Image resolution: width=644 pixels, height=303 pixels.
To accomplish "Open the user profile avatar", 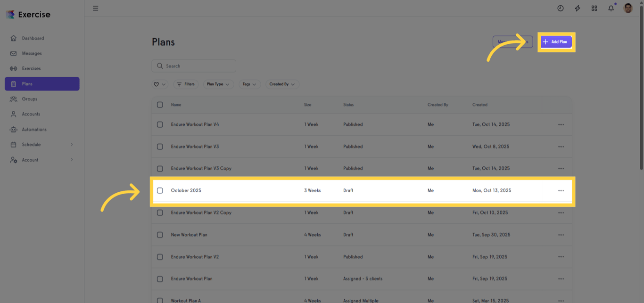I will (628, 8).
